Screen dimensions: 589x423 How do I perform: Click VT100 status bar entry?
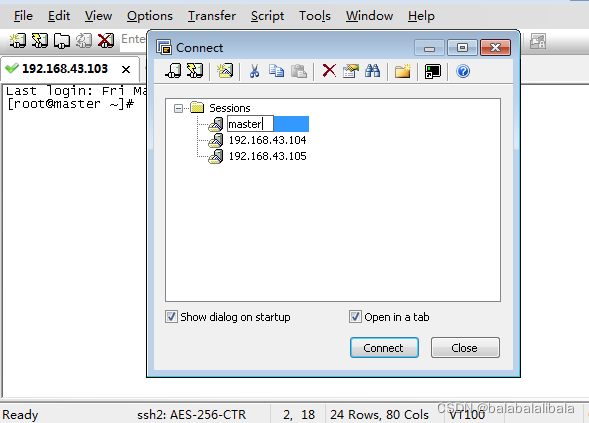tap(467, 415)
